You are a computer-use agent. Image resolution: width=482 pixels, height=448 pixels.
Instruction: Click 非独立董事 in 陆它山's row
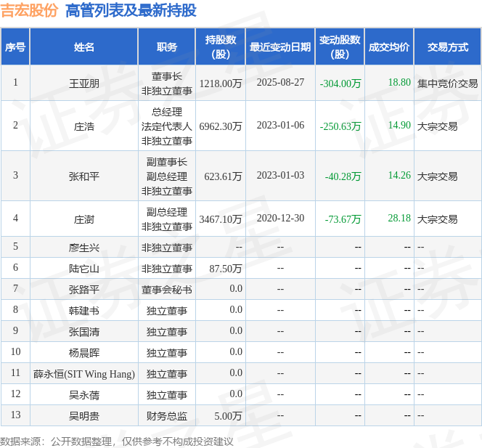coord(167,269)
